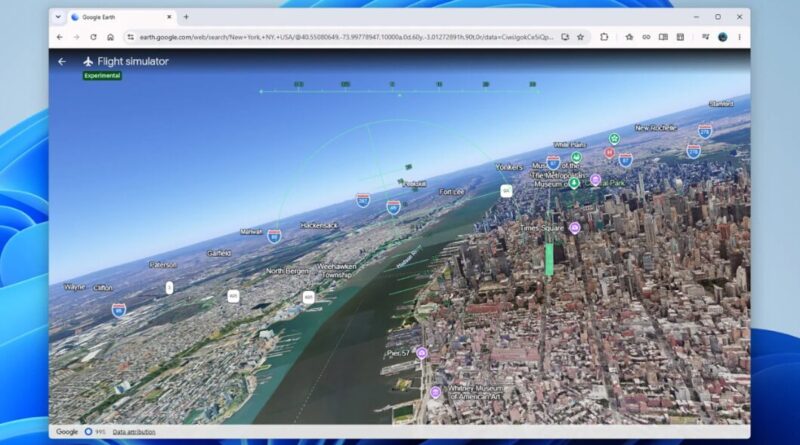Click the Whitney Museum of American Art label

point(475,392)
